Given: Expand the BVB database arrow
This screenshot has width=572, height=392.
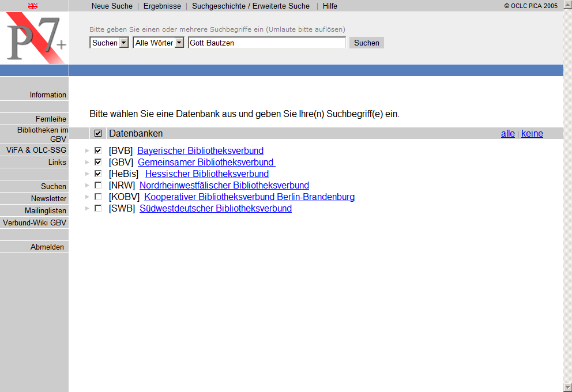Looking at the screenshot, I should (87, 151).
